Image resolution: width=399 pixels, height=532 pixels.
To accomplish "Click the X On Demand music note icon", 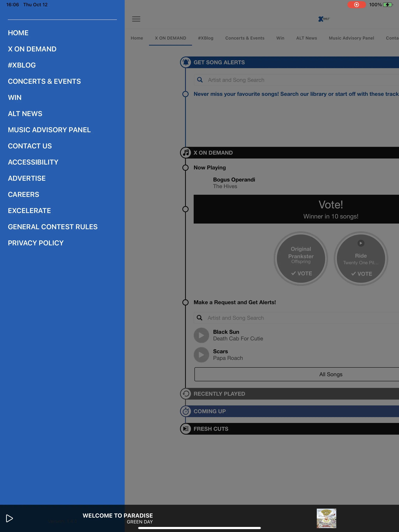I will tap(186, 152).
